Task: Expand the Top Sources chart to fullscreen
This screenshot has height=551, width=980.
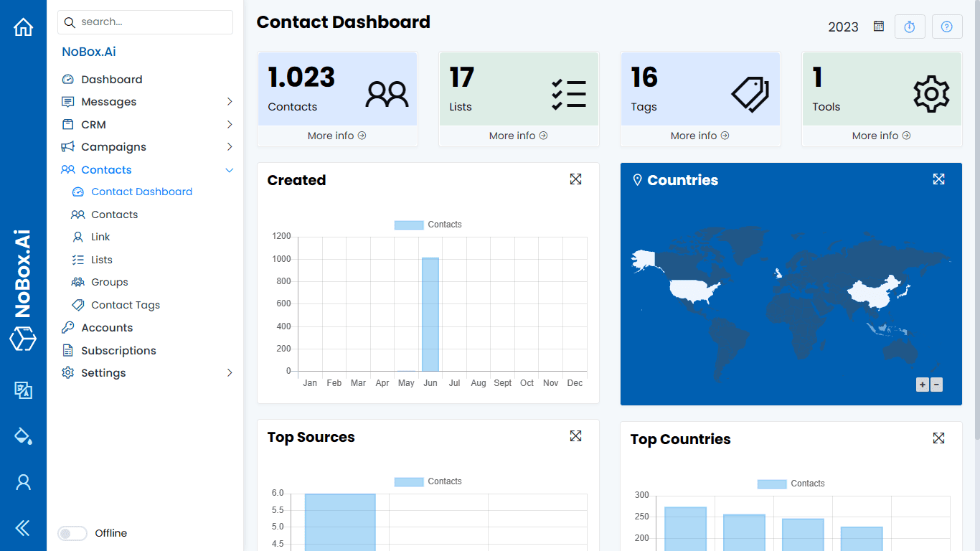Action: click(575, 435)
